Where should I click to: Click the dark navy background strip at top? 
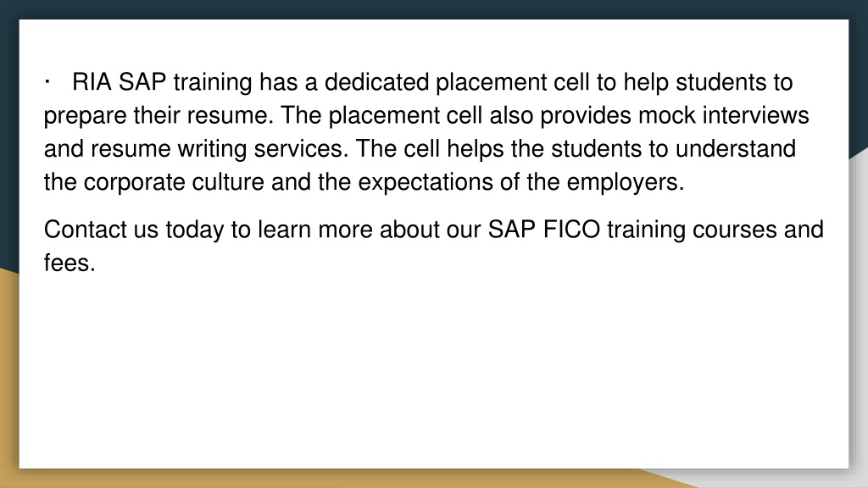pyautogui.click(x=434, y=8)
